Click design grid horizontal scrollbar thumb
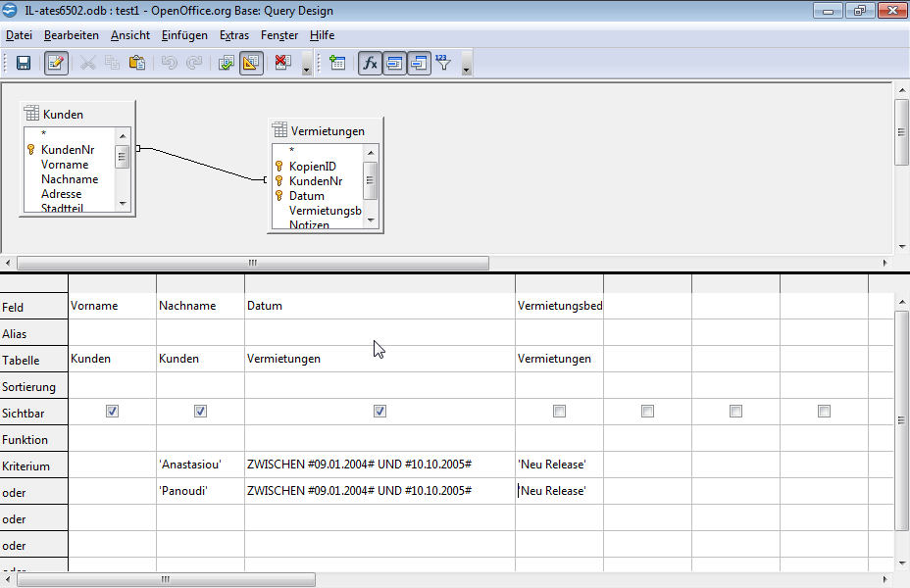This screenshot has width=910, height=588. pos(166,579)
